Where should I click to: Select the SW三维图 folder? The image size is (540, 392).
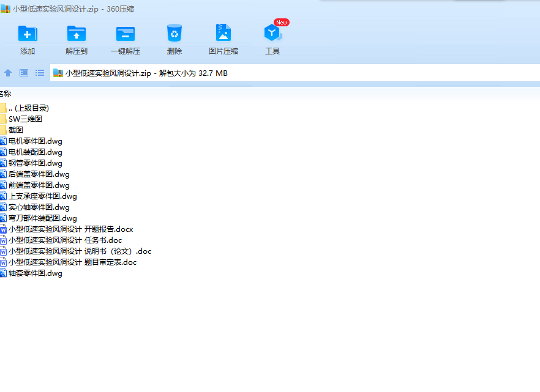[25, 119]
